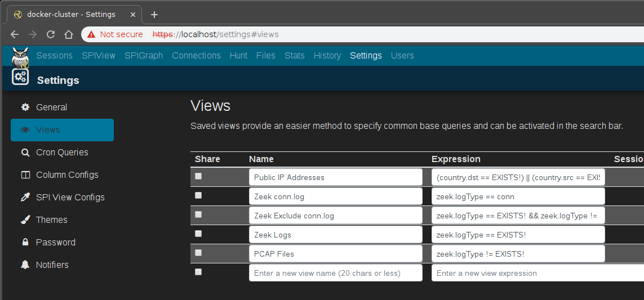The image size is (644, 300).
Task: Open the Files page
Action: coord(266,55)
